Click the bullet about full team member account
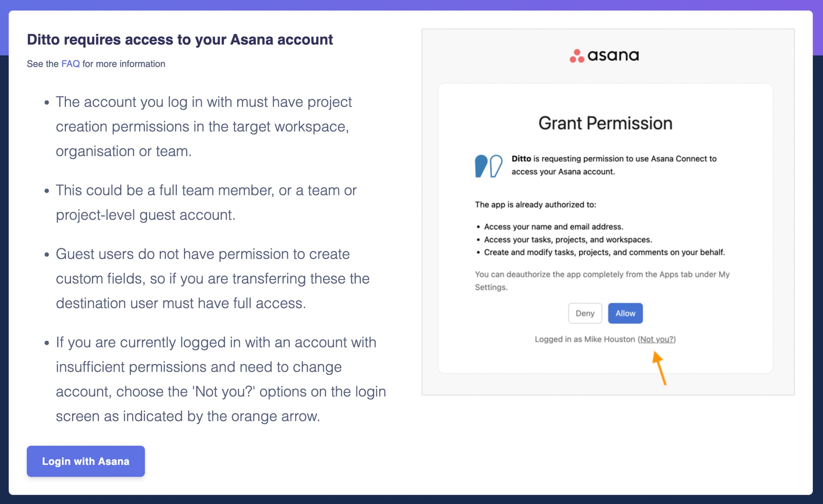The width and height of the screenshot is (823, 504). tap(206, 202)
